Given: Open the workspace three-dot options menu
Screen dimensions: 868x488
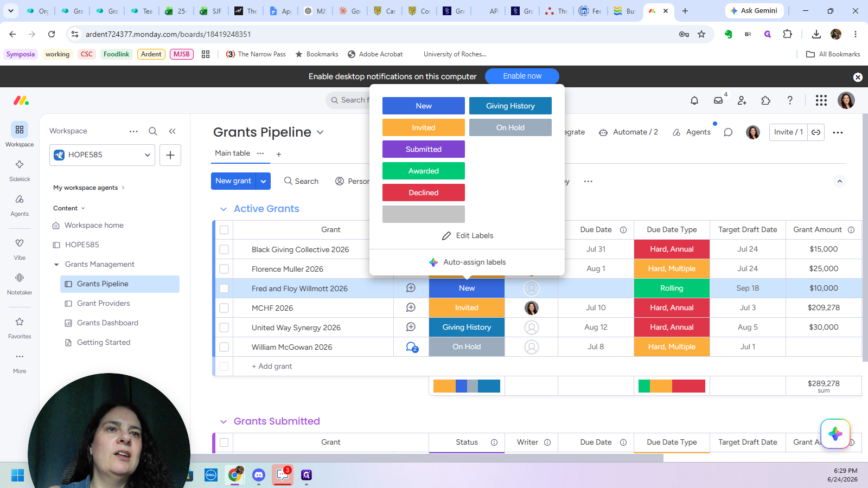Looking at the screenshot, I should pos(133,131).
